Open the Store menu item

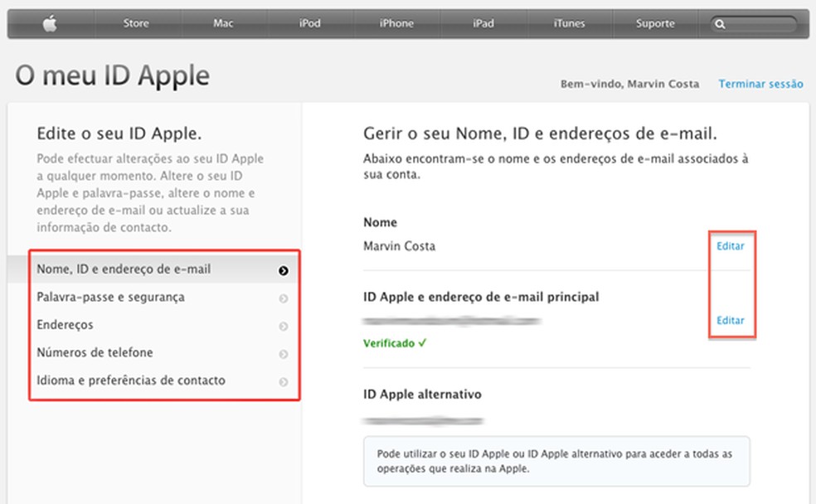pos(135,23)
